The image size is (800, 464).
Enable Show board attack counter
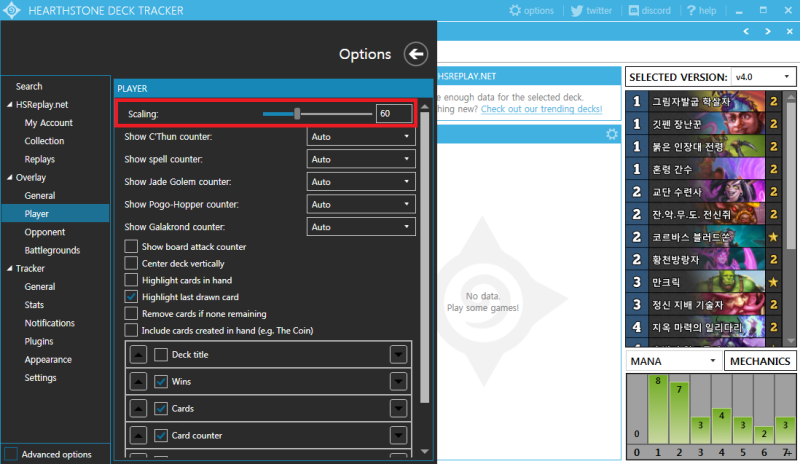click(x=131, y=247)
